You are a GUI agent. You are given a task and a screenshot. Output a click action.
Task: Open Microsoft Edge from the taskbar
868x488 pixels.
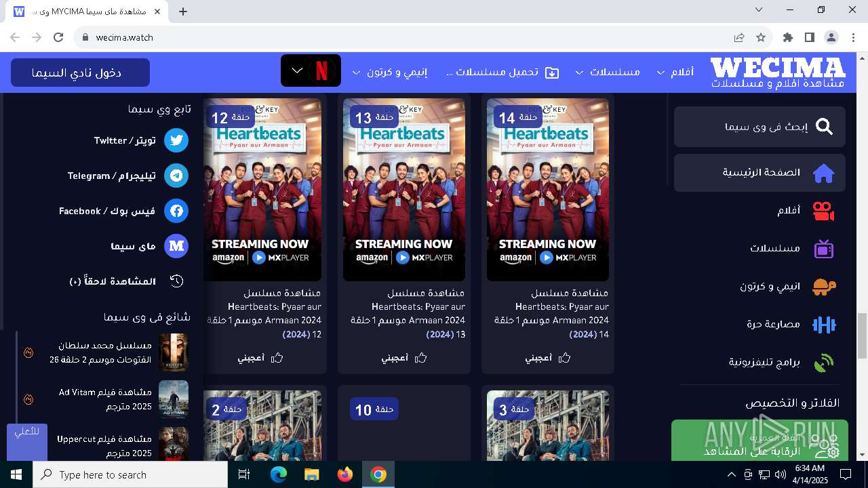point(279,474)
